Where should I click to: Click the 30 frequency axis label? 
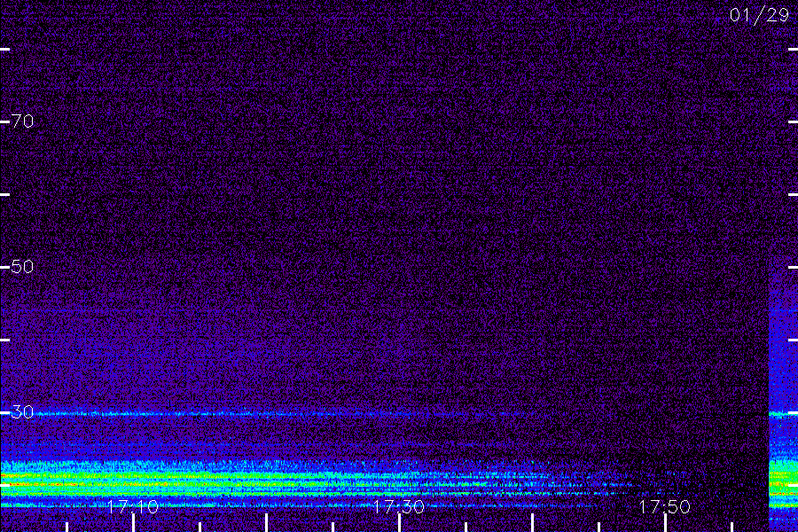(22, 411)
